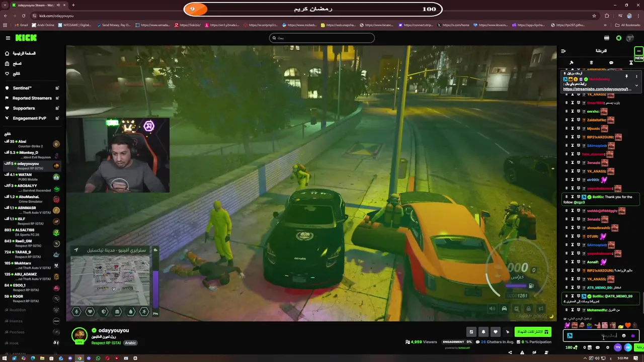Click the wallet icon in the top-right header

606,38
